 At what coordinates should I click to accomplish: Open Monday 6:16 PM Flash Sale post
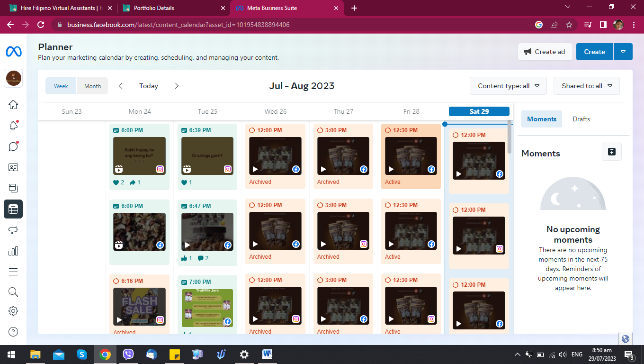click(139, 304)
